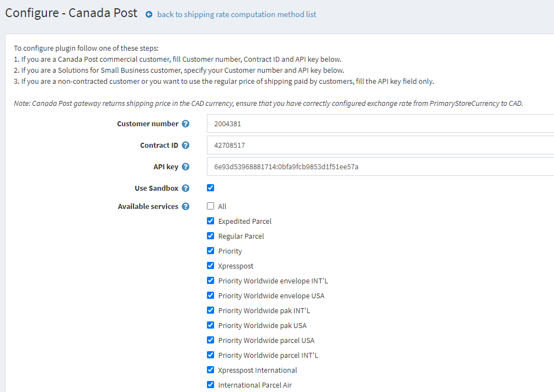The height and width of the screenshot is (392, 554).
Task: Click step 2 about Small Business customers
Action: point(179,70)
